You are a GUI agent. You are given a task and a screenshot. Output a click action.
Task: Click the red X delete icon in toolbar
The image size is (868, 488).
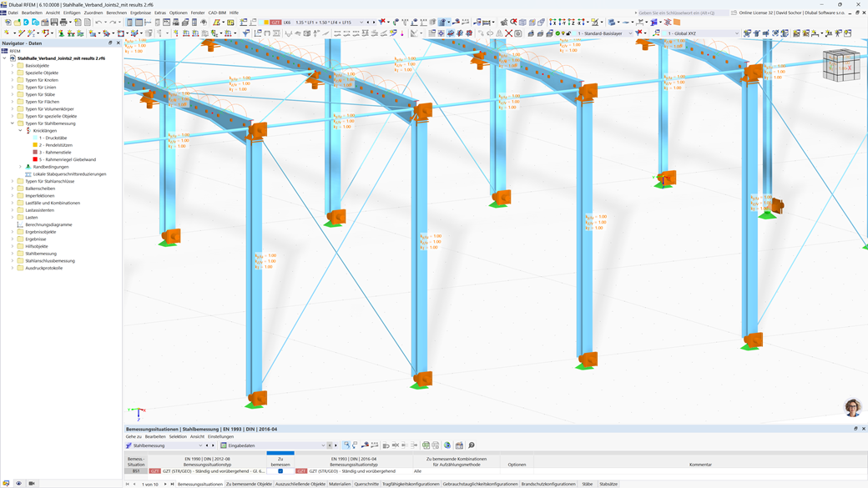pos(508,33)
